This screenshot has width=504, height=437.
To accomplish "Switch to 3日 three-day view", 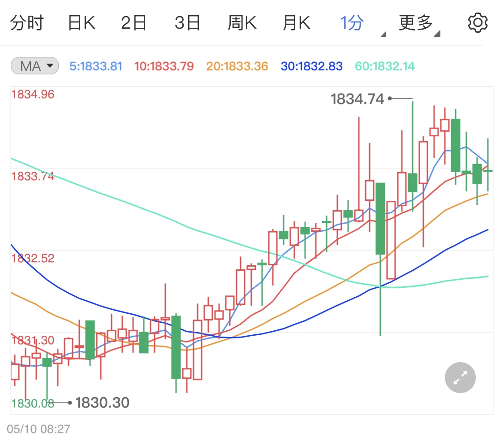I will click(x=187, y=23).
